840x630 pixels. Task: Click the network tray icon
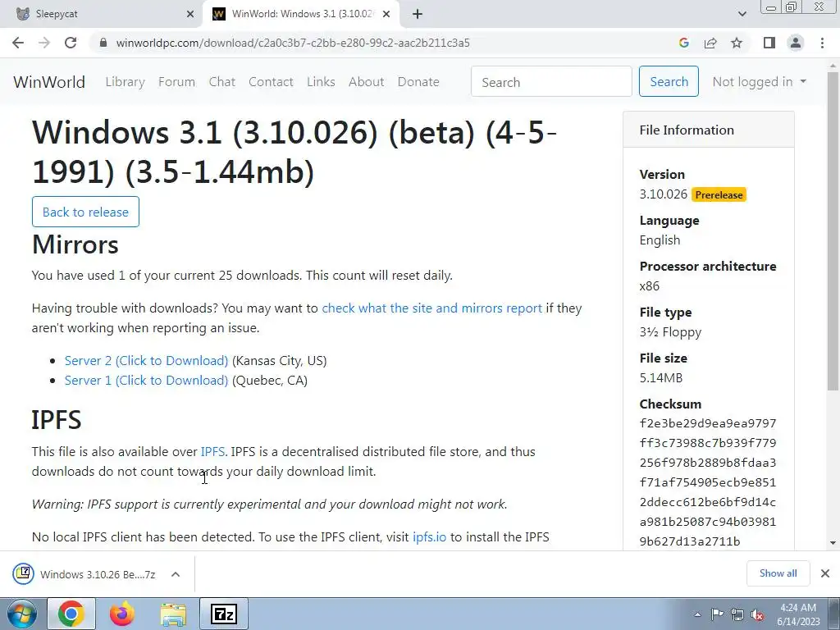737,614
